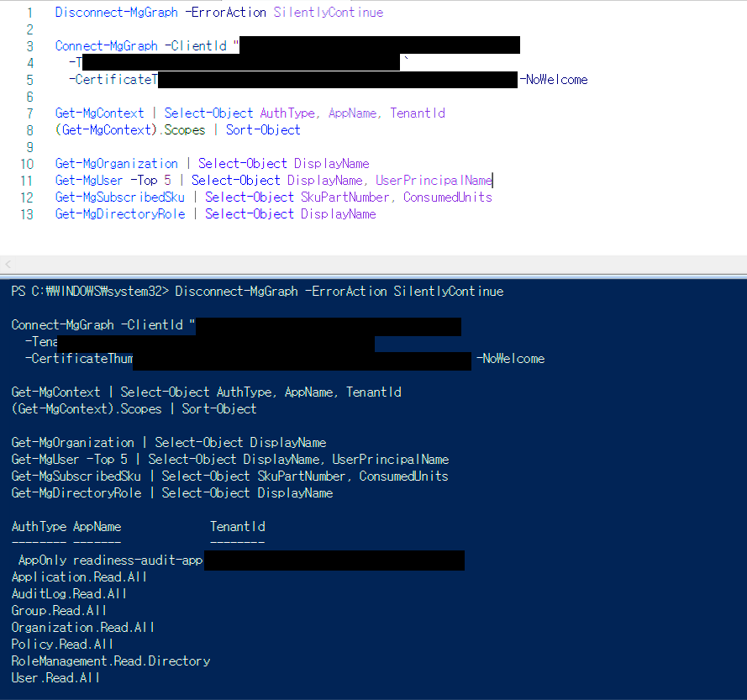Screen dimensions: 747x700
Task: Click Disconnect-MgGraph on script line 1
Action: pos(116,13)
